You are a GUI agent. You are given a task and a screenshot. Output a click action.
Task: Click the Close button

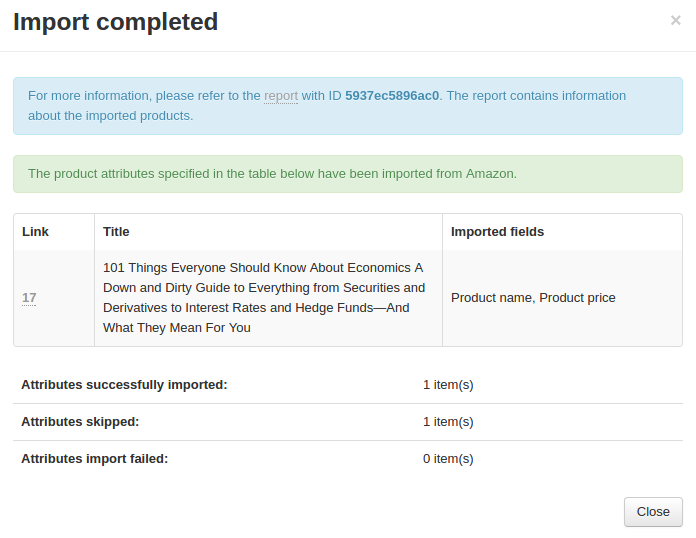653,512
